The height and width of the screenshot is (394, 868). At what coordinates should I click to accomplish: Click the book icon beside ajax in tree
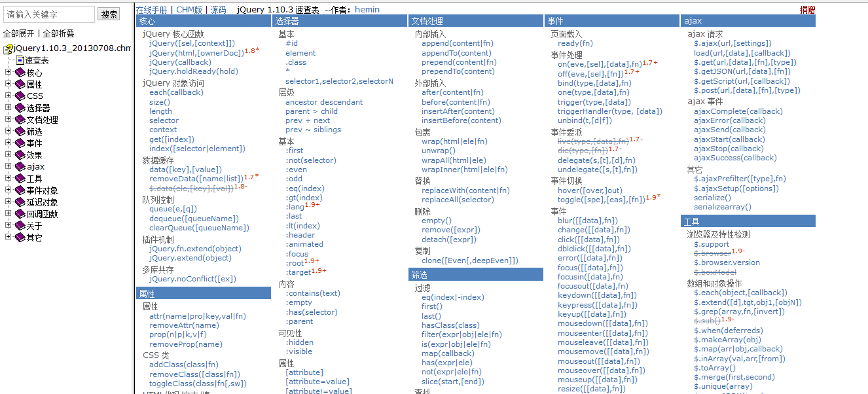[x=20, y=167]
